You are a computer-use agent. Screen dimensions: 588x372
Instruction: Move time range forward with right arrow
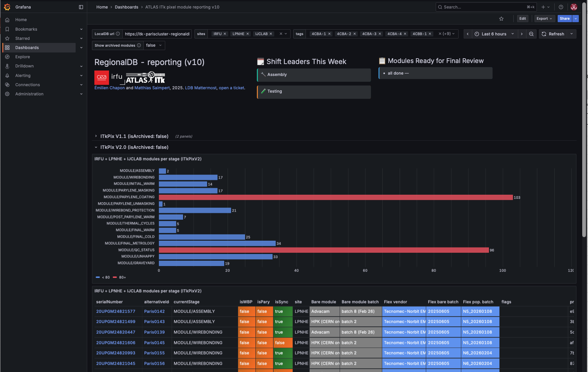[x=522, y=34]
